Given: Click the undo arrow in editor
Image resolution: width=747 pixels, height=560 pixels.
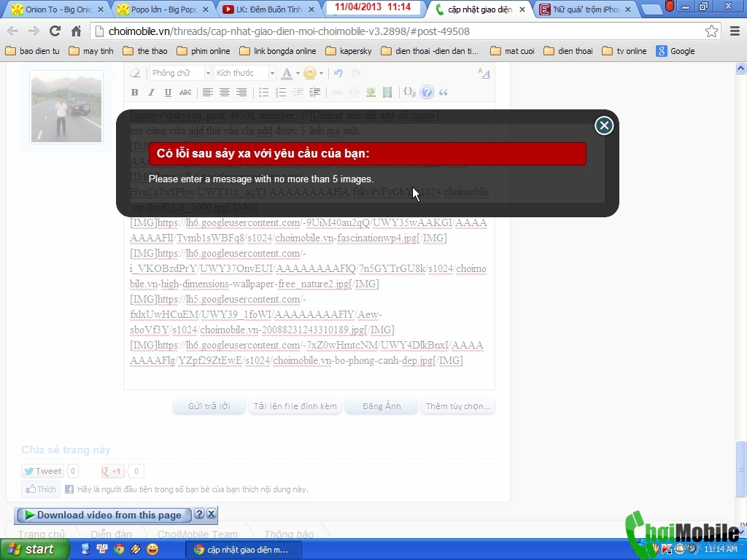Looking at the screenshot, I should click(338, 73).
